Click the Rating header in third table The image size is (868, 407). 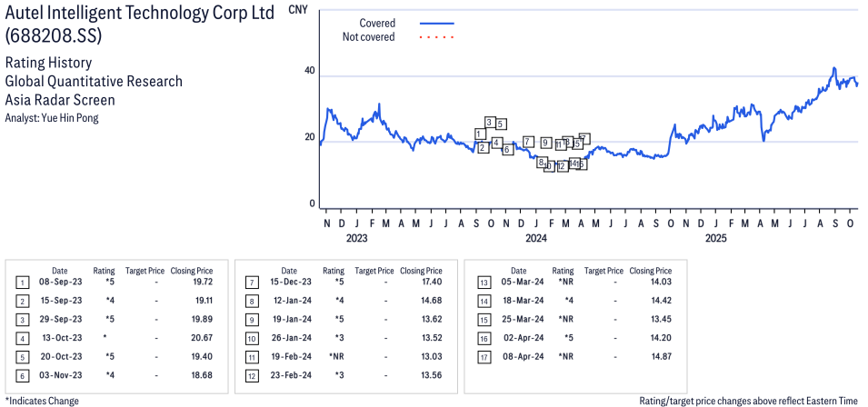click(x=563, y=271)
